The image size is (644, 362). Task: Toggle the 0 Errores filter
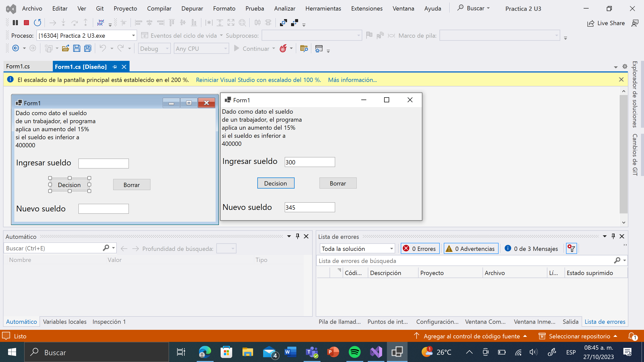pos(420,248)
